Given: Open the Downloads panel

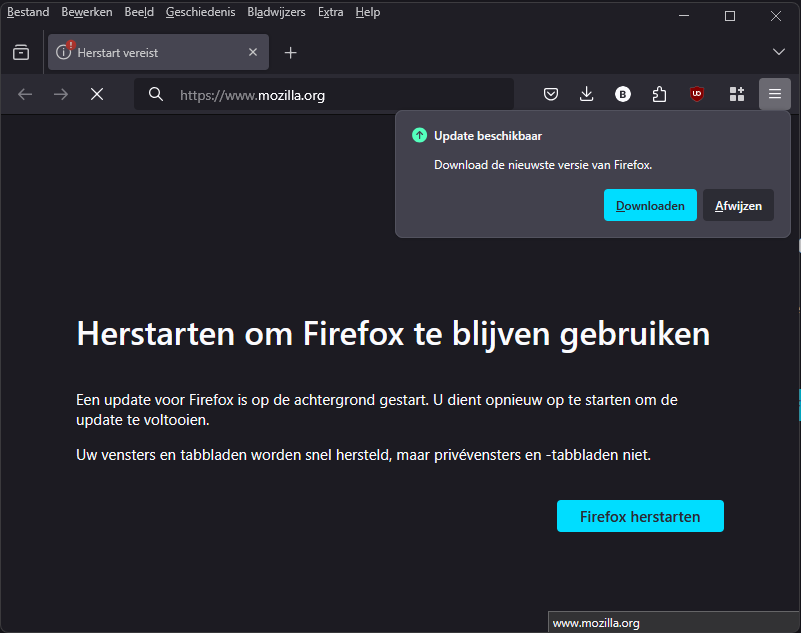Looking at the screenshot, I should [586, 95].
